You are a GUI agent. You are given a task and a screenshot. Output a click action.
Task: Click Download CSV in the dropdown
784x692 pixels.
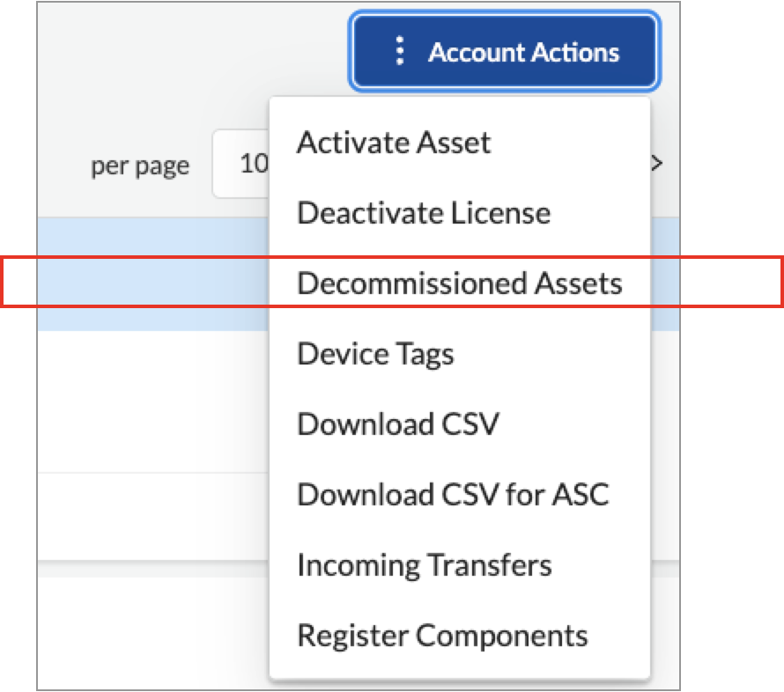[397, 424]
